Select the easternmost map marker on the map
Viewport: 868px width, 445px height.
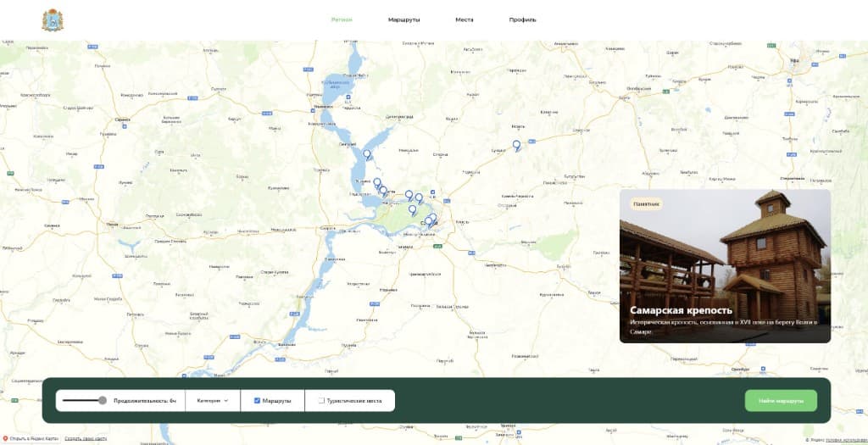(x=516, y=146)
